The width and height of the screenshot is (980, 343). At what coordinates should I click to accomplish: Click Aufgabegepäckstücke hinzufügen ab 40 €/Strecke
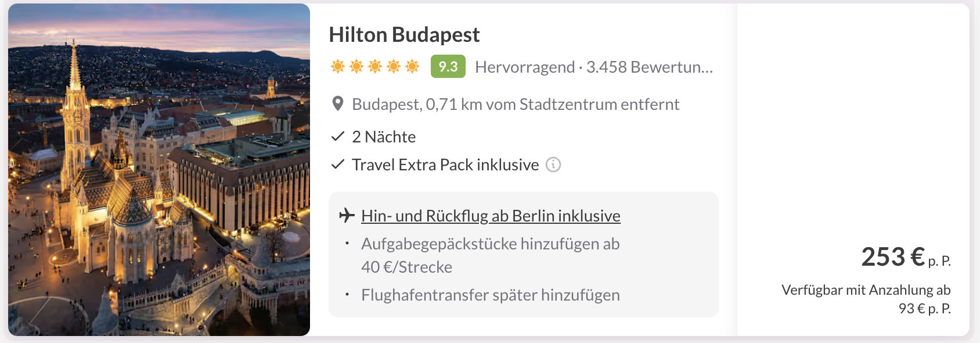(x=491, y=255)
